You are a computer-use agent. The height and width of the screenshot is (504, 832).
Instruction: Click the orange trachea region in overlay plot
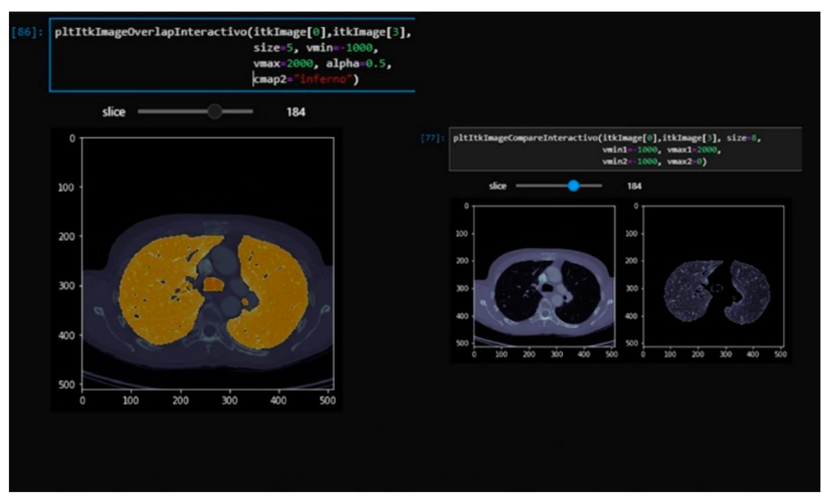[x=213, y=285]
